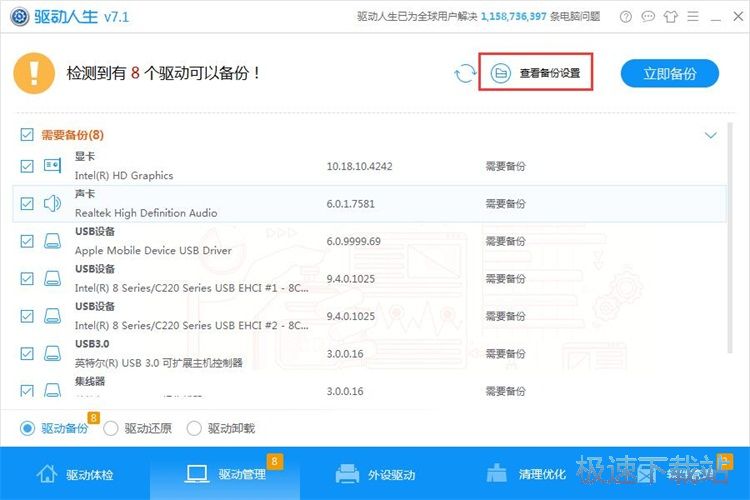Image resolution: width=750 pixels, height=500 pixels.
Task: Switch to the 驱动管理 tab
Action: (225, 474)
